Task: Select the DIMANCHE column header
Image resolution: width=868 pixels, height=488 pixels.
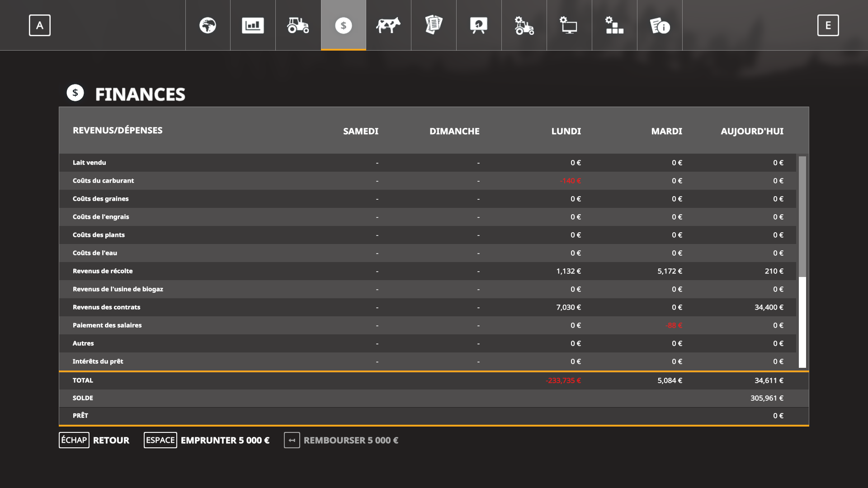Action: [x=454, y=131]
